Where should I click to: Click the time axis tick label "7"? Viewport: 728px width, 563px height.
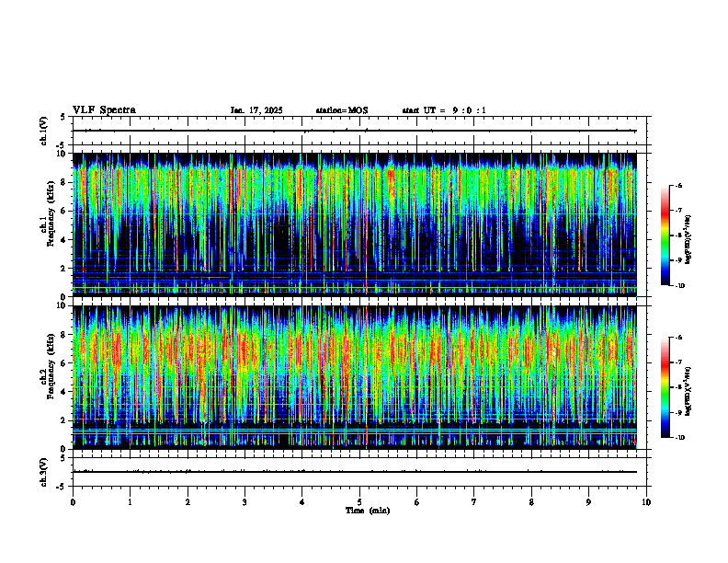(x=474, y=502)
